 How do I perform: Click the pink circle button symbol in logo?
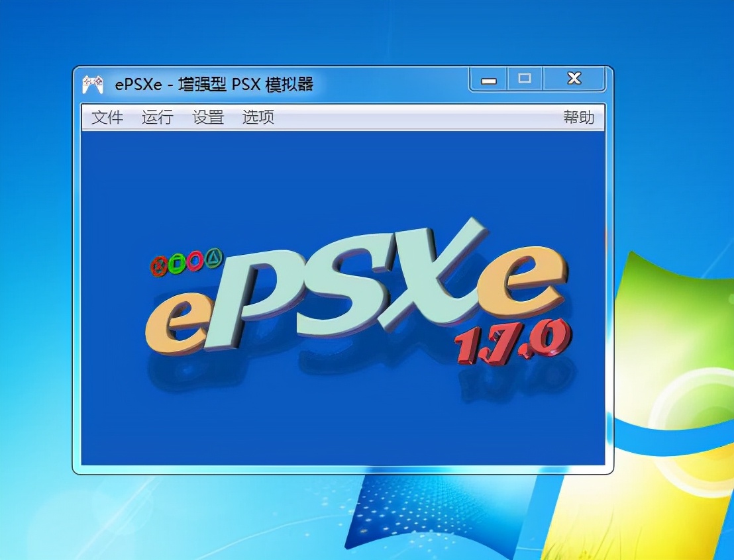point(195,260)
